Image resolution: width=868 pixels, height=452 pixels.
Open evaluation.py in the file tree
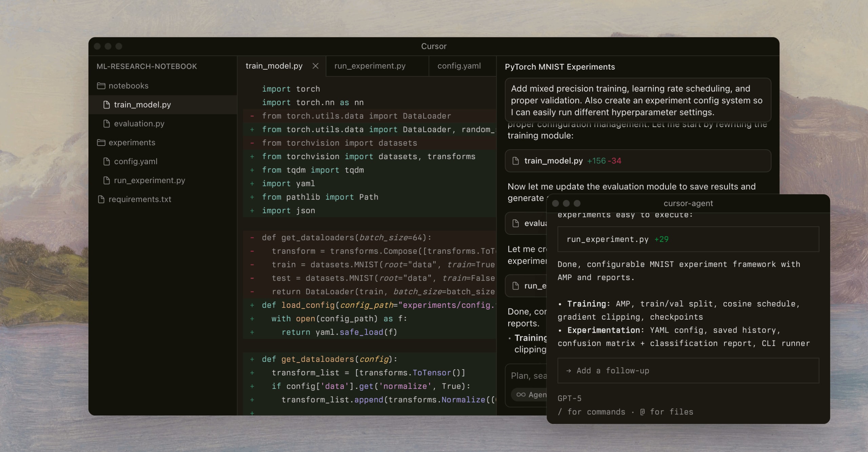pos(139,124)
